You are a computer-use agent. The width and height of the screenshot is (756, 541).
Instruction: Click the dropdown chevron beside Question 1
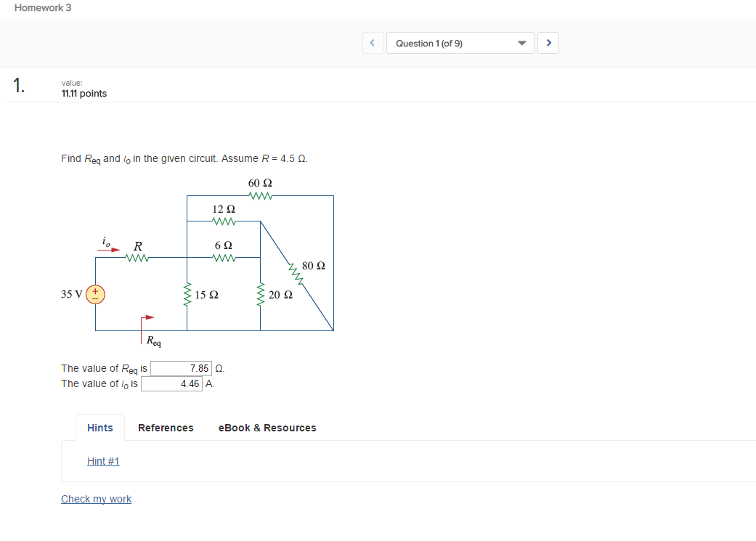point(521,43)
